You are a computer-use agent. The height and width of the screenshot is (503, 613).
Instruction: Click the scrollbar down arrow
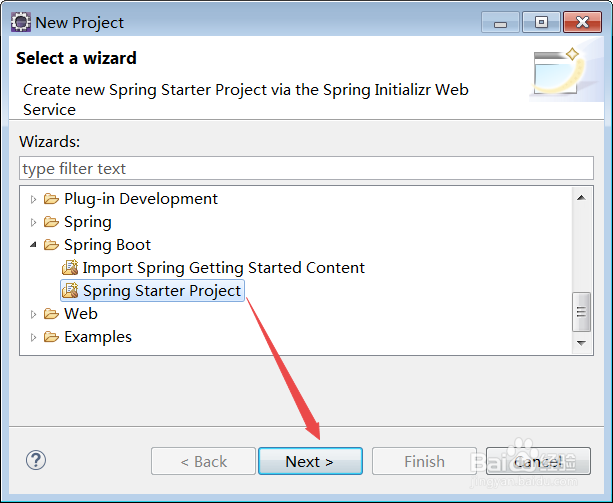[x=581, y=342]
